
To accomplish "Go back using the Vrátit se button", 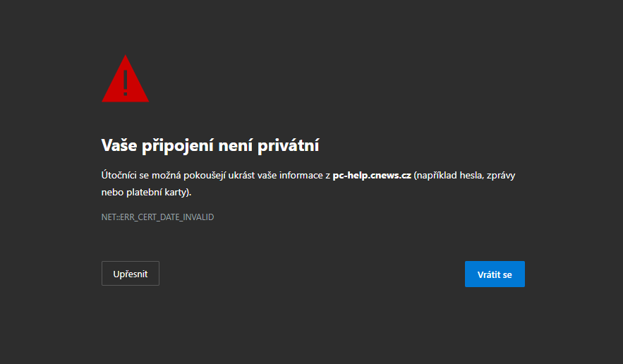I will pyautogui.click(x=495, y=274).
